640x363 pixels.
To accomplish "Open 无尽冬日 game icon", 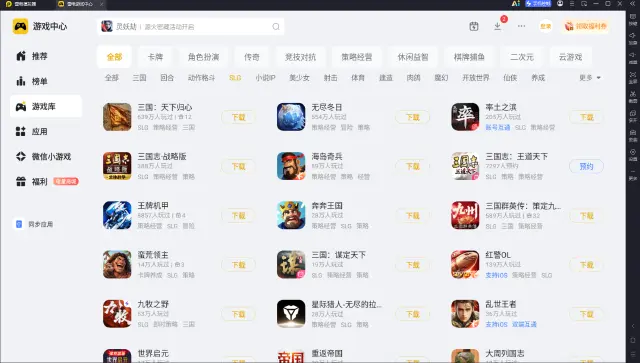I will pos(291,117).
